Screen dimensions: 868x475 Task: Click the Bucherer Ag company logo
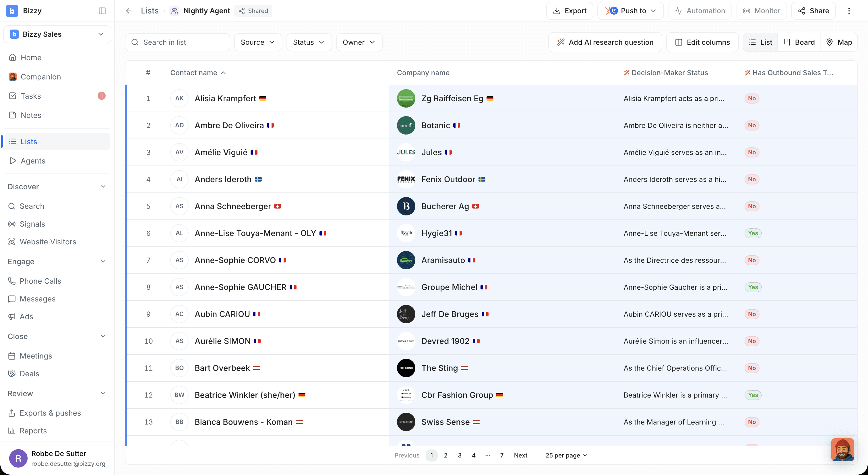[406, 206]
